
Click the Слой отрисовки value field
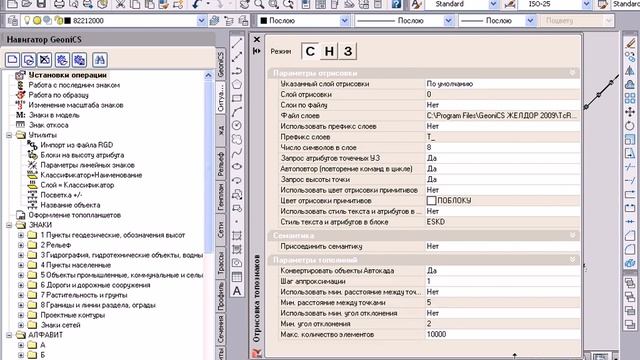coord(502,94)
